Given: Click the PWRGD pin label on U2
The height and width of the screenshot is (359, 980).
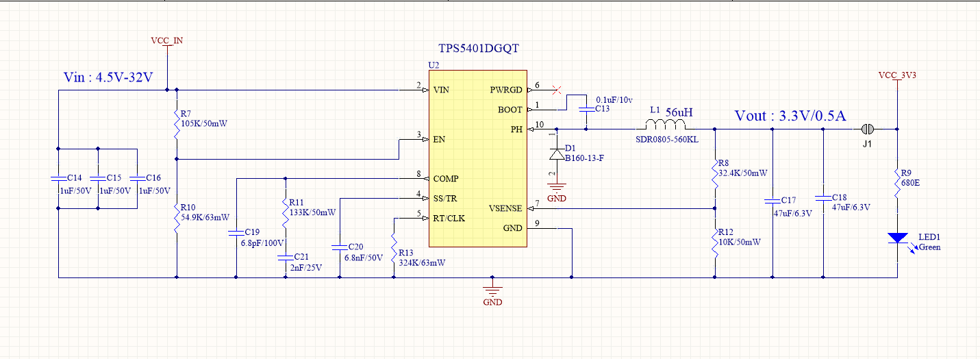Looking at the screenshot, I should 506,90.
